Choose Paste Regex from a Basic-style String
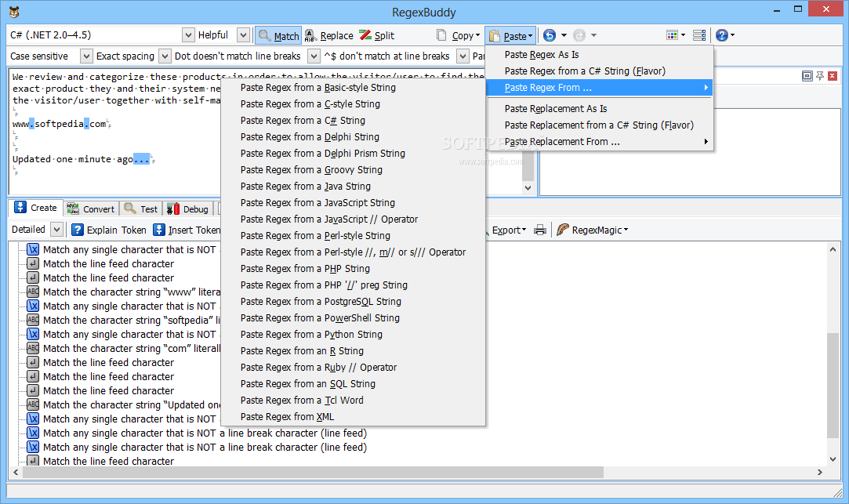The height and width of the screenshot is (504, 849). 353,88
